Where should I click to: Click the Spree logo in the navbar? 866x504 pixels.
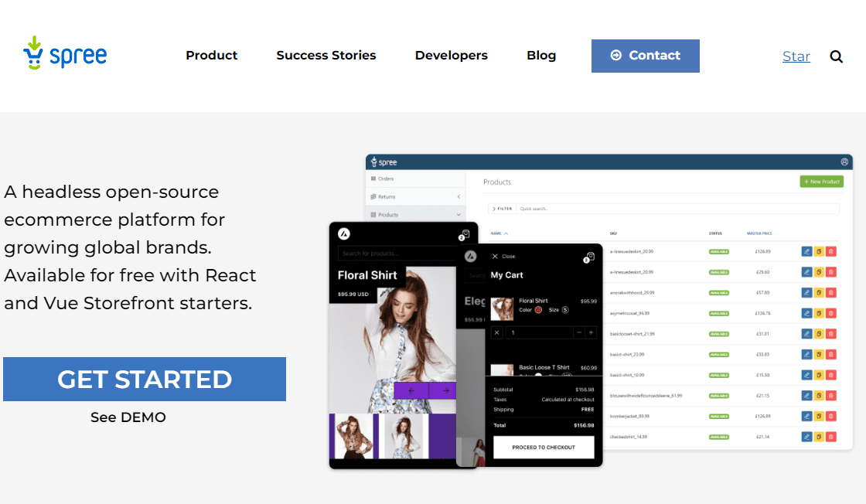coord(65,53)
